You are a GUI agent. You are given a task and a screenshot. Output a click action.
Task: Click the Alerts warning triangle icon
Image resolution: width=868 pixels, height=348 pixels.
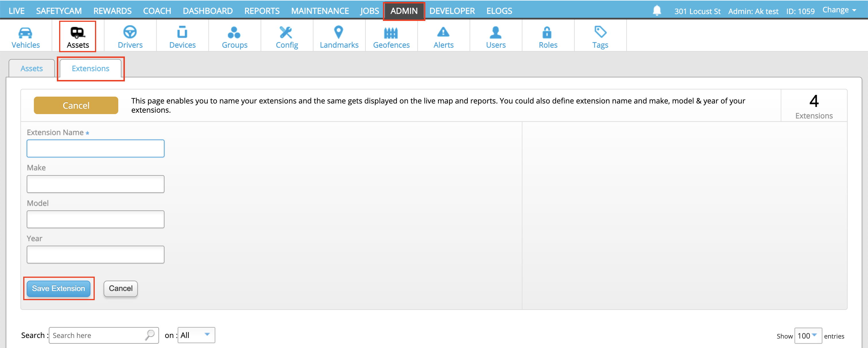(x=443, y=33)
